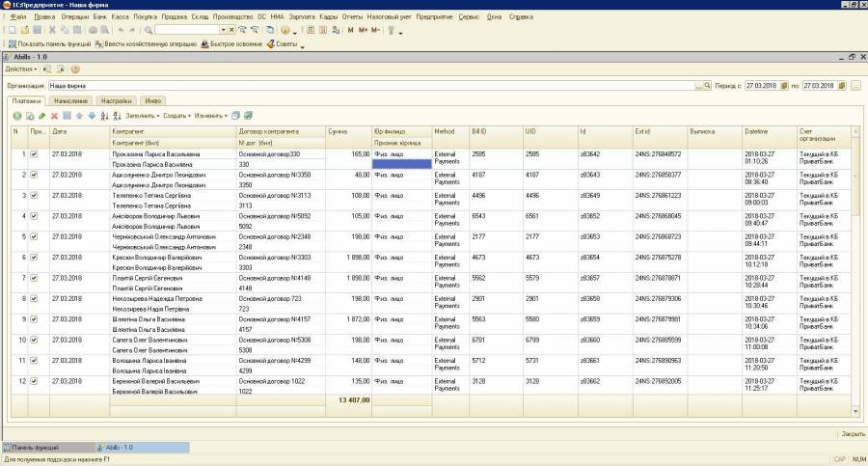868x466 pixels.
Task: Click Показать панель функций button
Action: (49, 43)
